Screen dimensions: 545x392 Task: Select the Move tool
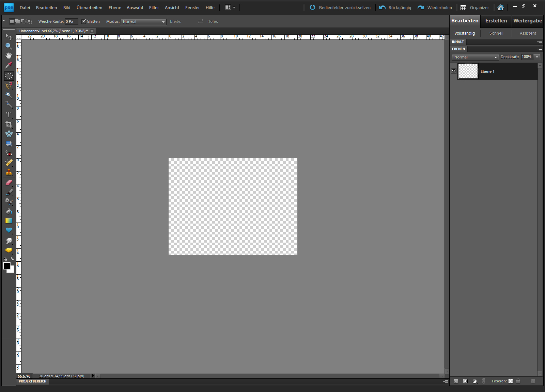[9, 36]
